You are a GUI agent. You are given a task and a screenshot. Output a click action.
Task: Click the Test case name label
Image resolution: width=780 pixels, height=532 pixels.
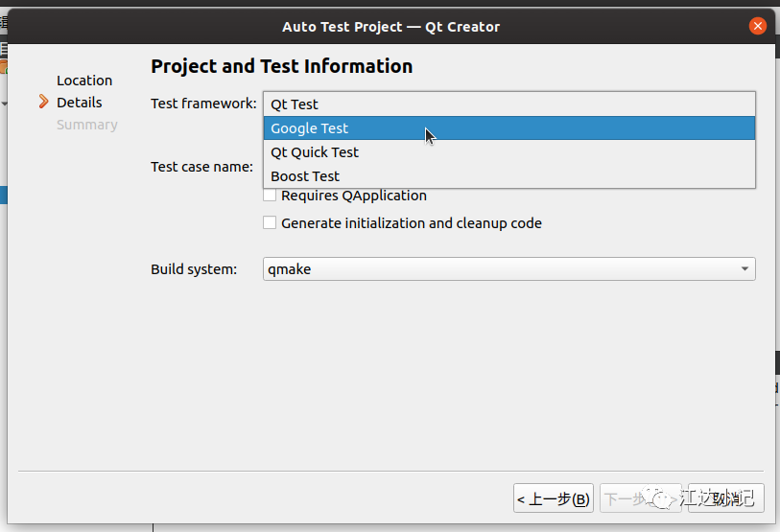tap(202, 167)
